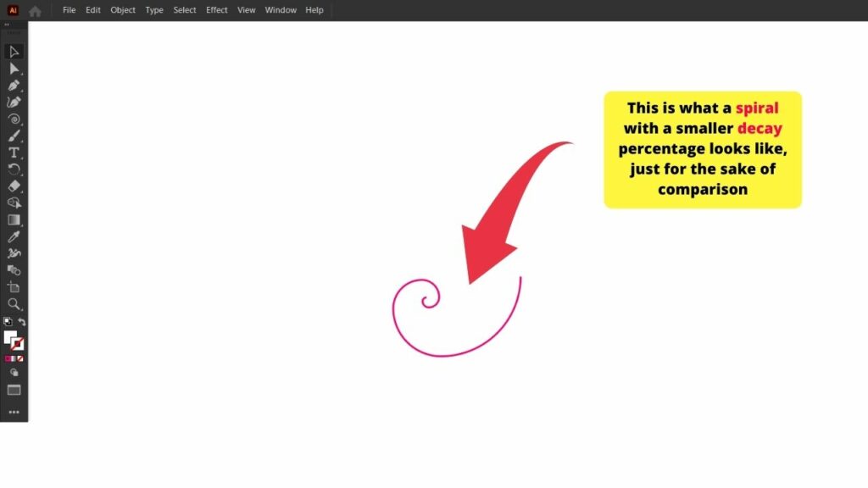Viewport: 868px width, 488px height.
Task: Select the Paintbrush tool
Action: [x=14, y=136]
